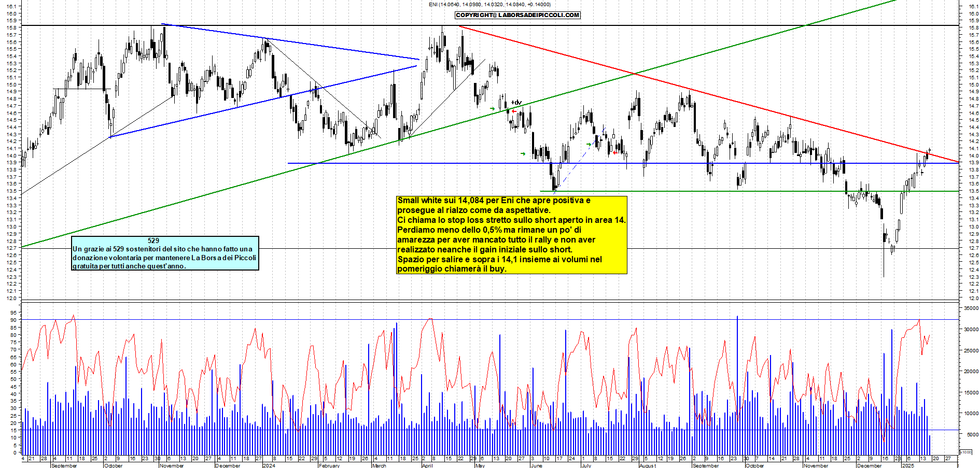Select the yellow line "Small white sui 14,084 per Eni"
Viewport: 980px width, 468px height.
[494, 201]
